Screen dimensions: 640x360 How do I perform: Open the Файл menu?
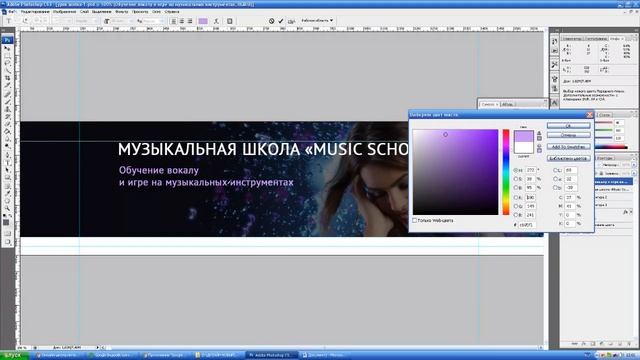tap(12, 12)
